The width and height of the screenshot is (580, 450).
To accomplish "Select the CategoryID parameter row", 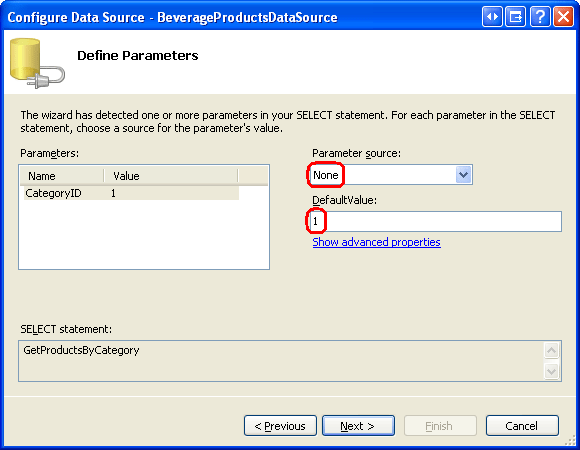I will coord(131,193).
